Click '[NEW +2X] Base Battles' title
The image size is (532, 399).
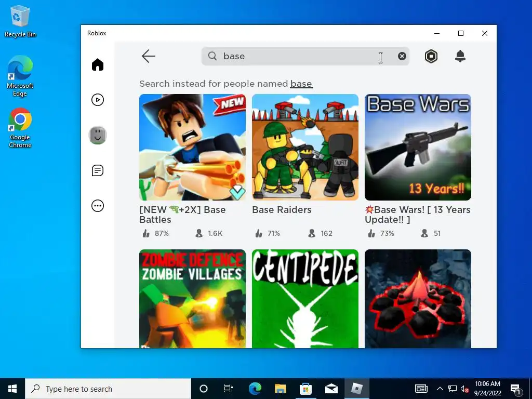(182, 215)
